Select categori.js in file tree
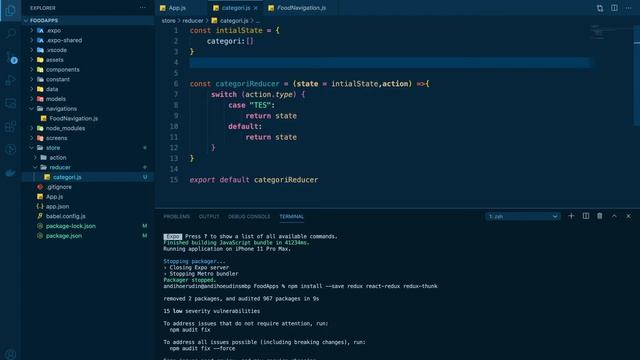This screenshot has width=640, height=360. point(88,177)
